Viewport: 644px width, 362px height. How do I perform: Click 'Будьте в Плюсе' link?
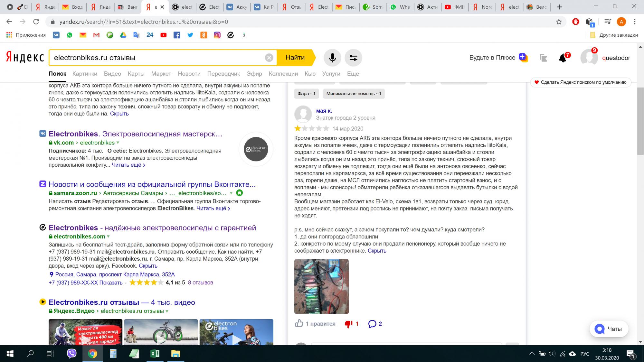(492, 58)
